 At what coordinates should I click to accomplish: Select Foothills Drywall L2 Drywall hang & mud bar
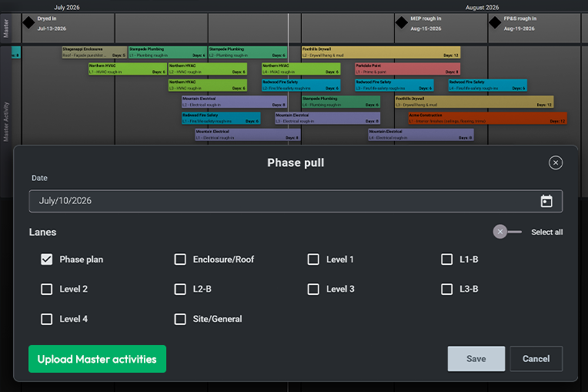click(381, 52)
